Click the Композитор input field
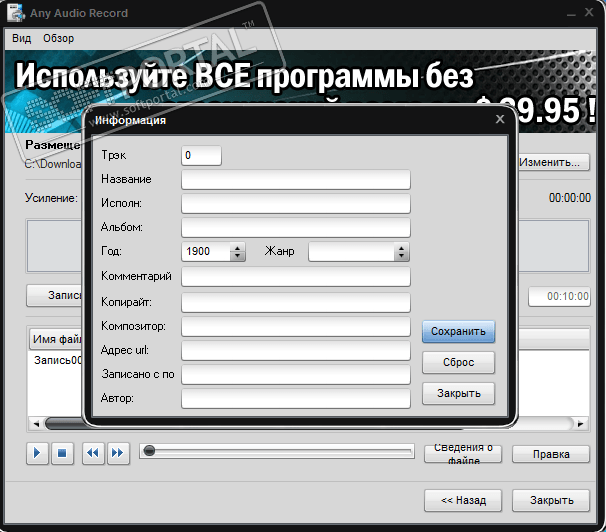The height and width of the screenshot is (532, 606). (x=296, y=326)
